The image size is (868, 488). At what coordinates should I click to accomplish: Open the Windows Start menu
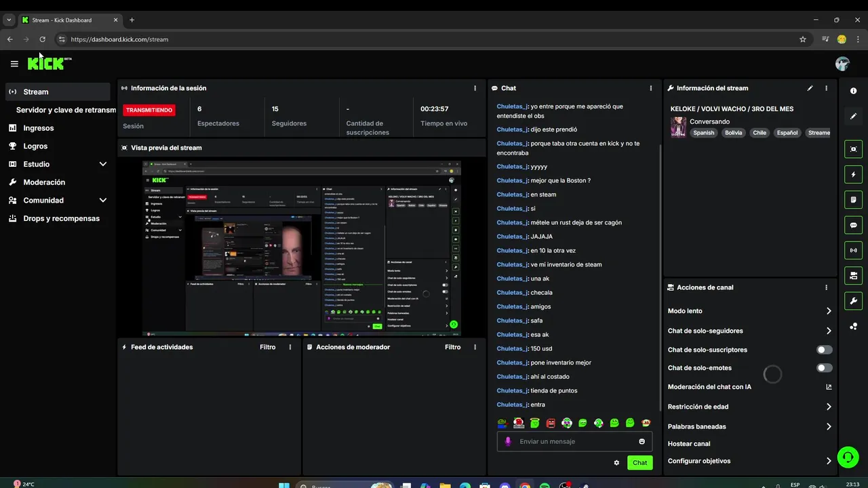284,485
